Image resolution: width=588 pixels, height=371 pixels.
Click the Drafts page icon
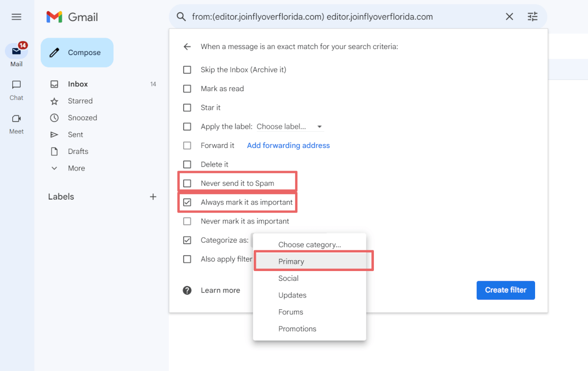pyautogui.click(x=54, y=151)
